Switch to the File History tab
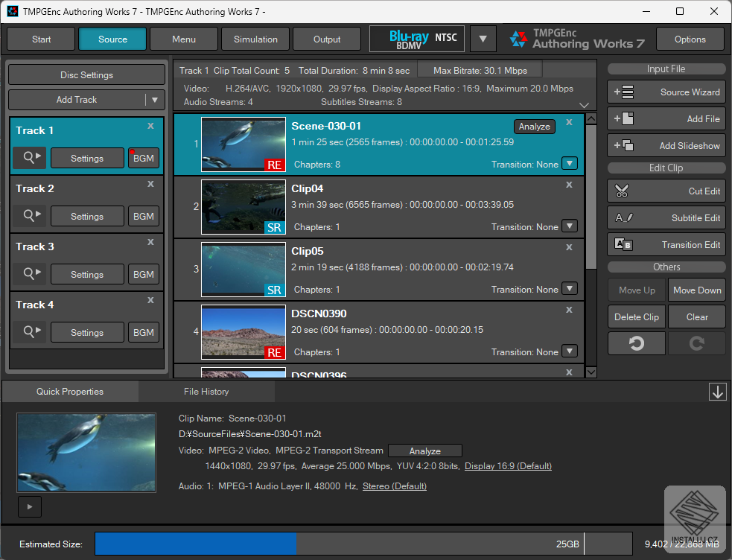This screenshot has height=560, width=732. click(206, 392)
